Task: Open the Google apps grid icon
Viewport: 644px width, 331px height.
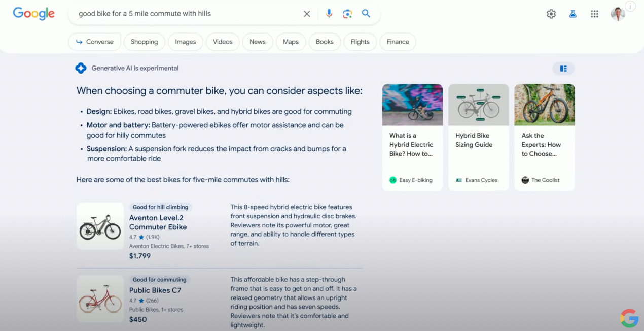Action: click(594, 14)
